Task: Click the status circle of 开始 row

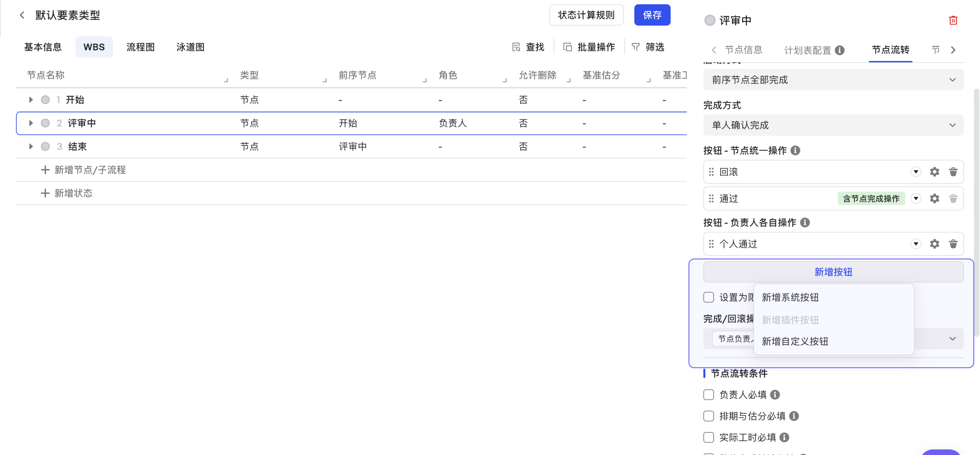Action: pos(45,100)
